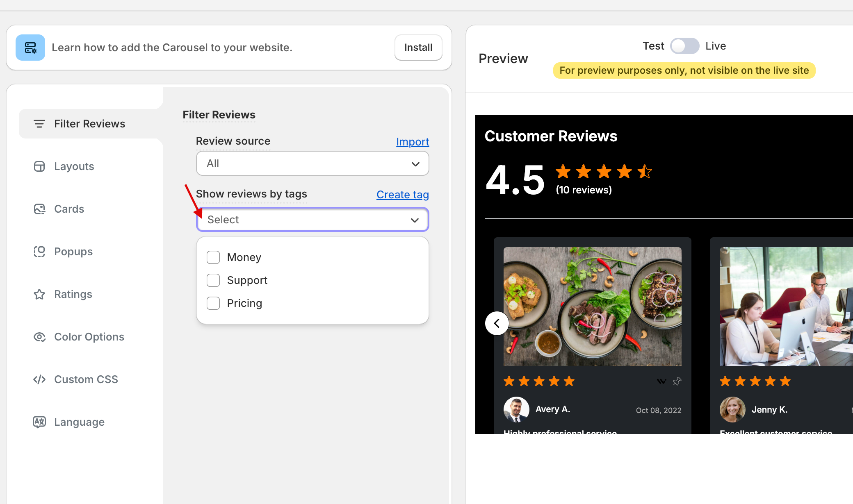Click the Popups sidebar icon
This screenshot has height=504, width=853.
[x=39, y=252]
